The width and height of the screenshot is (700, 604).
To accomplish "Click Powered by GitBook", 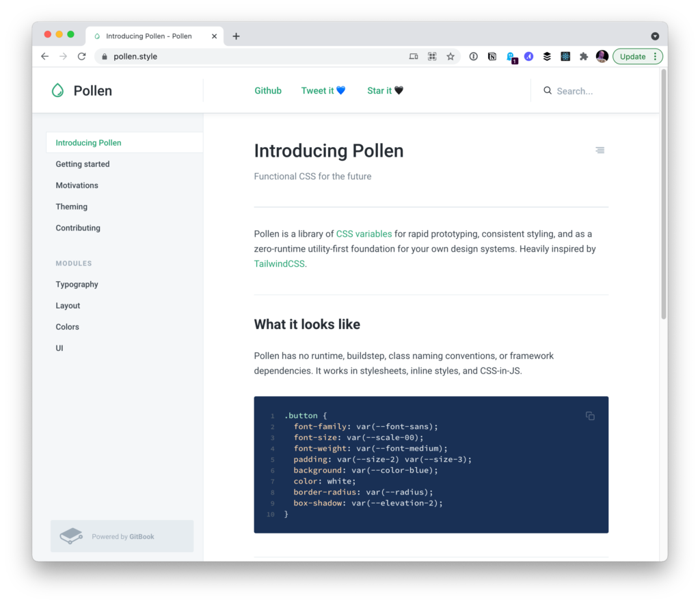I will [x=123, y=536].
